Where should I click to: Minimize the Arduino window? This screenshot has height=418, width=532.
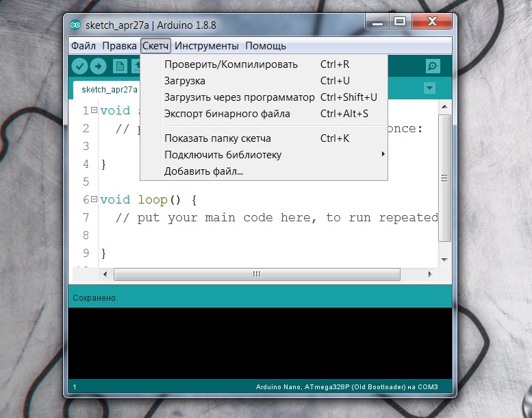(x=377, y=23)
